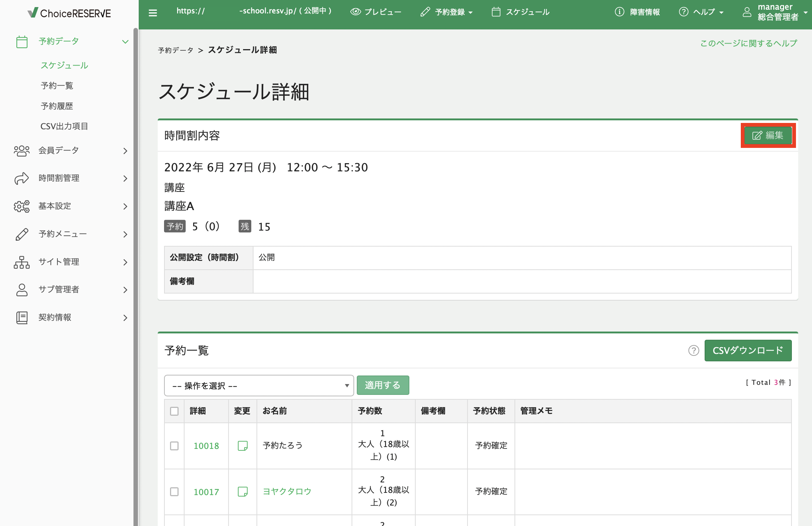Click the change note icon for reservation 10017

click(x=243, y=491)
